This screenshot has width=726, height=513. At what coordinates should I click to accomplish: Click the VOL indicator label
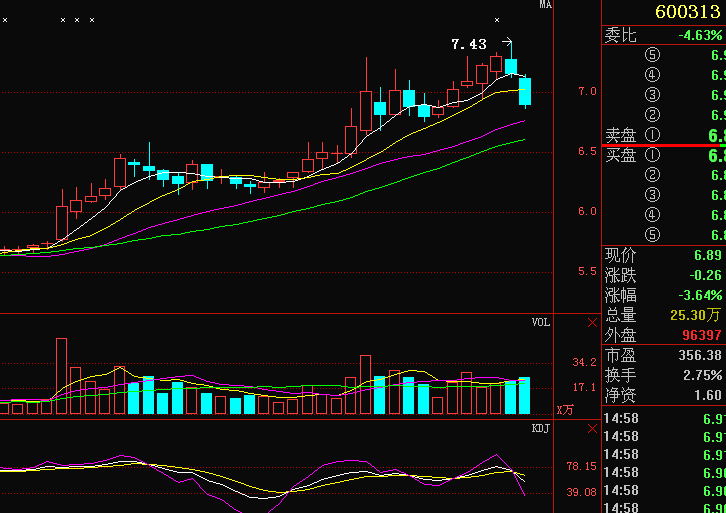coord(540,323)
